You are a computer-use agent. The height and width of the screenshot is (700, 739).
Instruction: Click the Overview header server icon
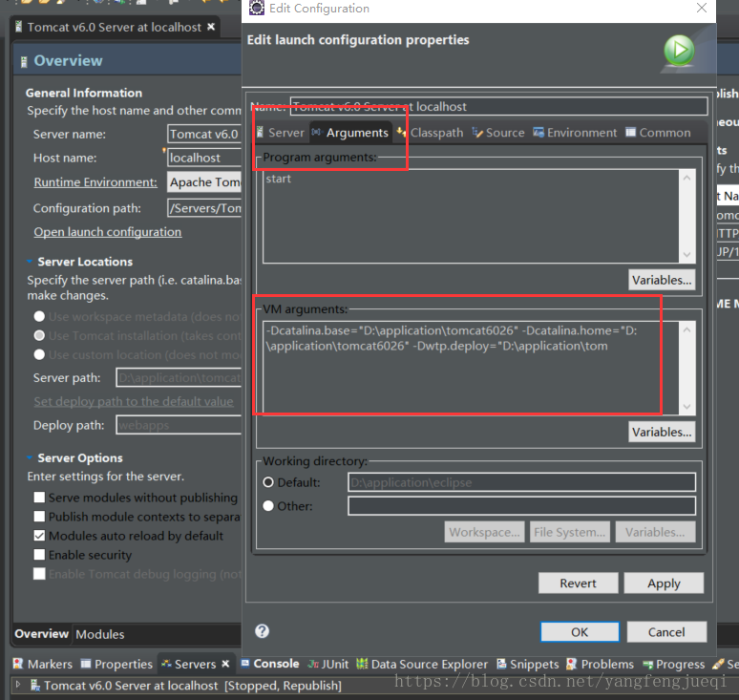pos(24,61)
